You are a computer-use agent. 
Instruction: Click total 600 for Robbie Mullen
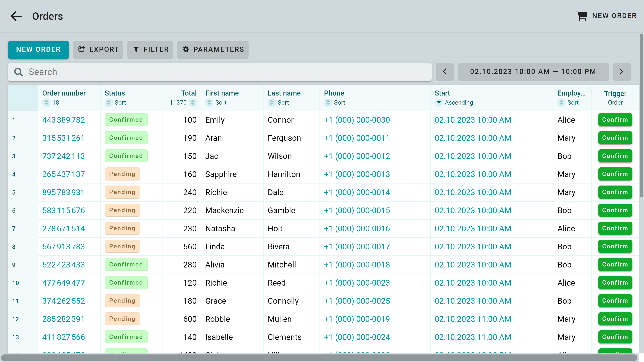pyautogui.click(x=190, y=319)
